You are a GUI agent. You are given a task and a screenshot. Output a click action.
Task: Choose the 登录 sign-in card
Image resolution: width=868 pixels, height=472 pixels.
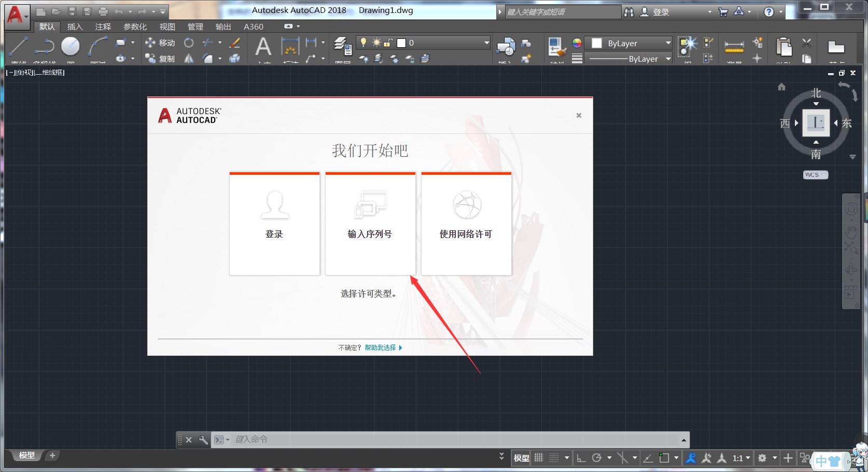coord(274,224)
